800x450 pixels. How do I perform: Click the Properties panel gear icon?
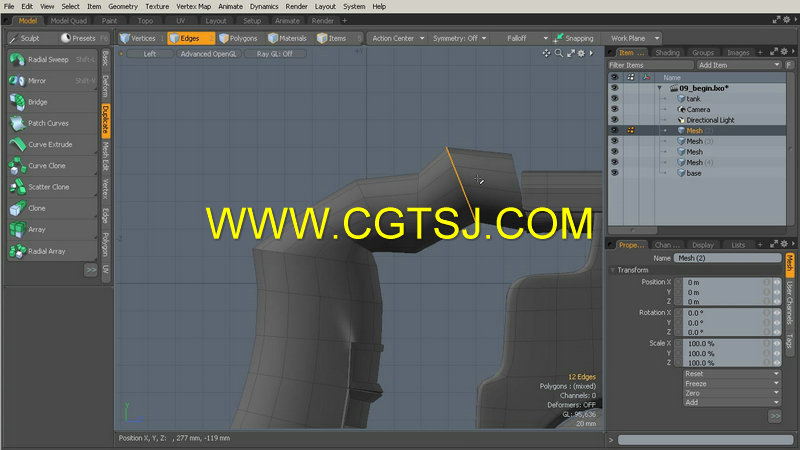784,244
